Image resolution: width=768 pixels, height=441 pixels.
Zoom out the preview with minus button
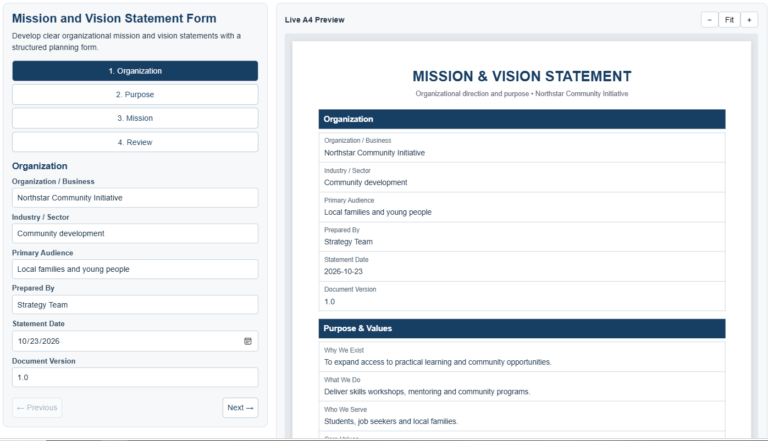tap(709, 20)
